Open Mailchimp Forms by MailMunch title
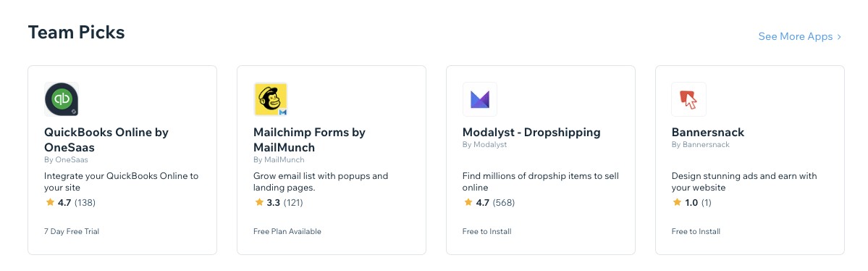Screen dimensions: 868x271 click(x=309, y=140)
